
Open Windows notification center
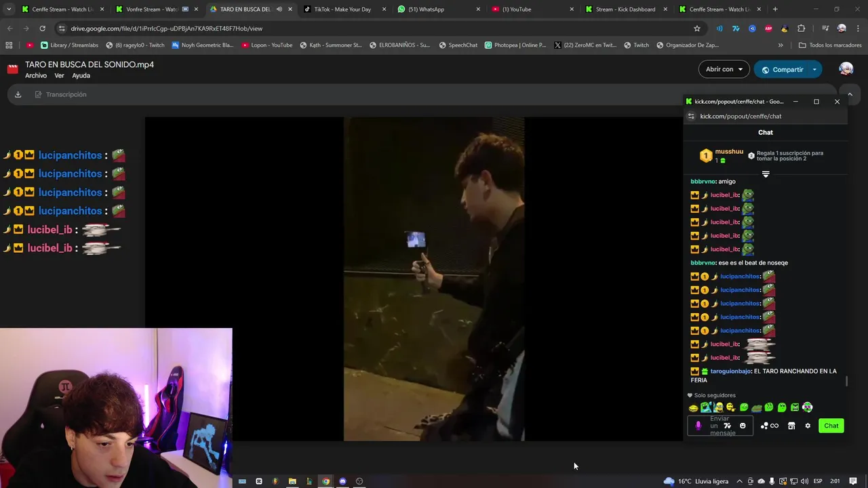coord(853,481)
